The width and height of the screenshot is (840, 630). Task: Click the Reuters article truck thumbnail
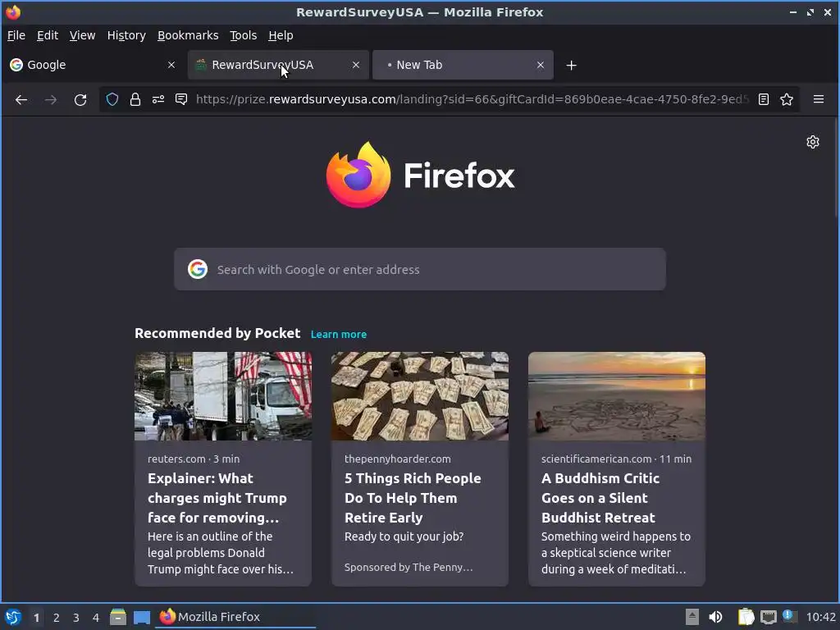click(223, 396)
